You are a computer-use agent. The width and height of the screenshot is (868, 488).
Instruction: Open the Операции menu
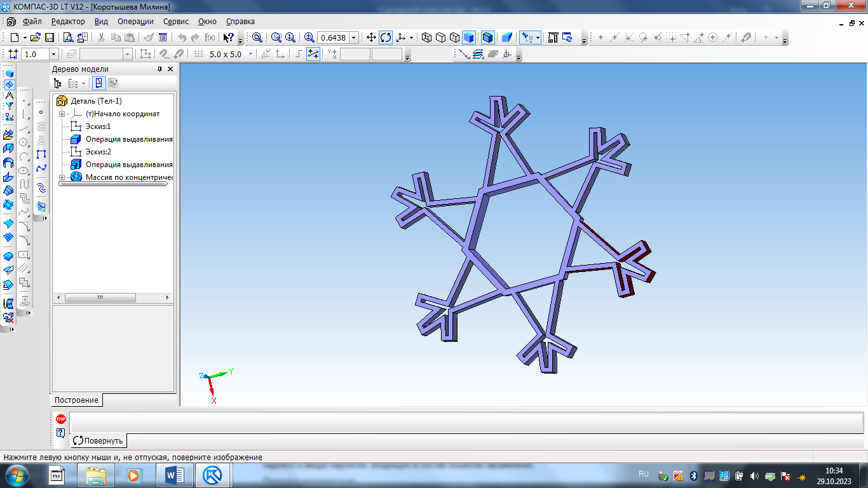[x=135, y=21]
